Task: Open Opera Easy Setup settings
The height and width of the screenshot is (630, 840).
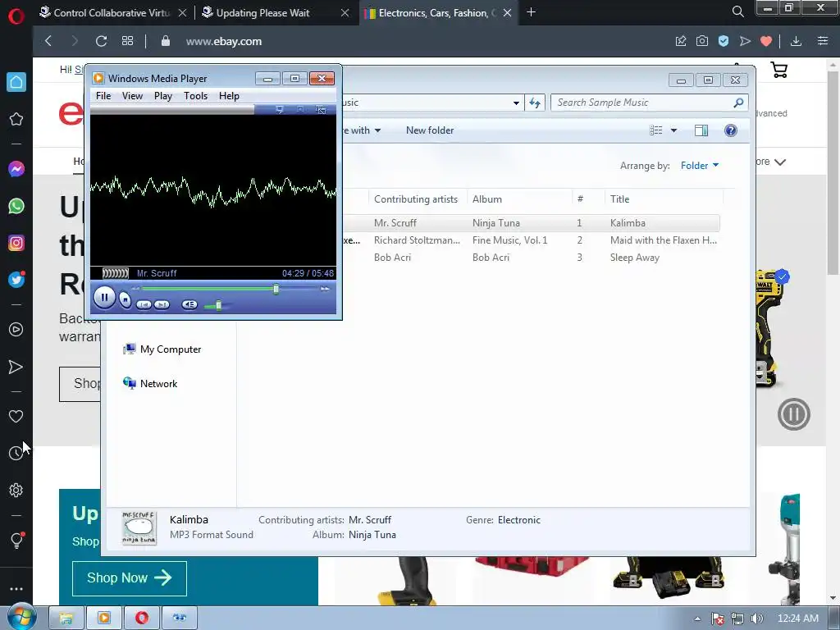Action: pyautogui.click(x=823, y=41)
